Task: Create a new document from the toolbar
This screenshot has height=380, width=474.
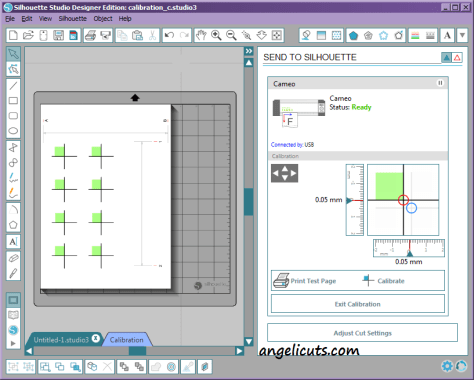Action: tap(13, 35)
